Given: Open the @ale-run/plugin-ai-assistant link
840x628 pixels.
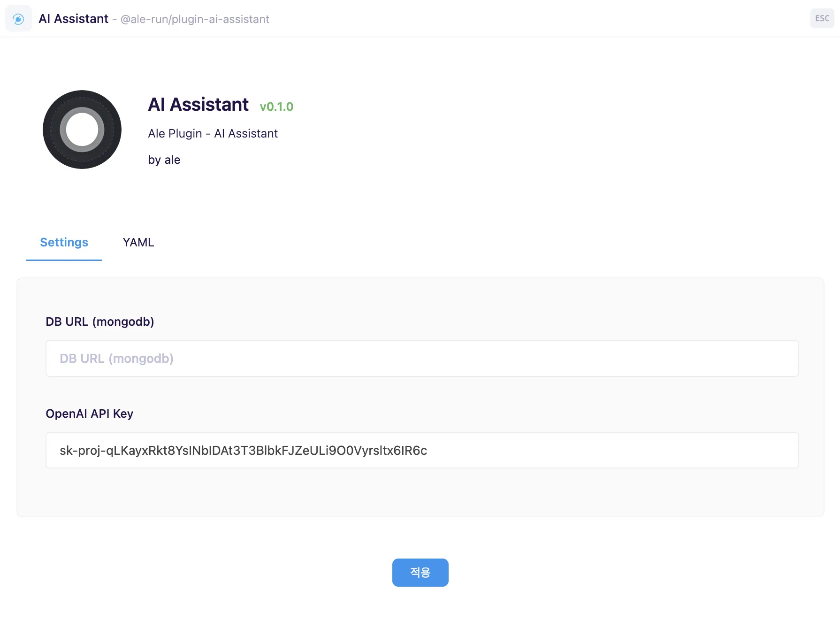Looking at the screenshot, I should (194, 19).
